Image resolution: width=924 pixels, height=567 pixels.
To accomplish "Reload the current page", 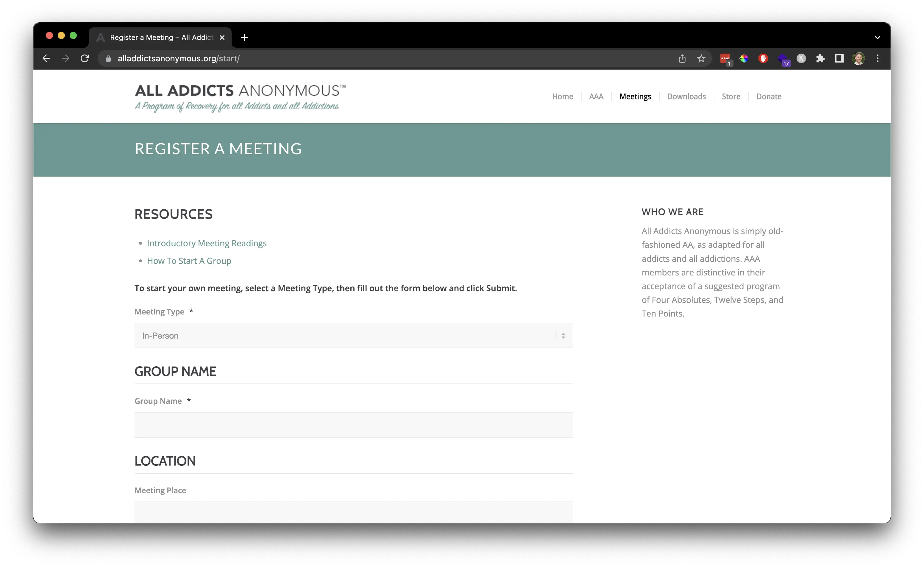I will pos(85,58).
